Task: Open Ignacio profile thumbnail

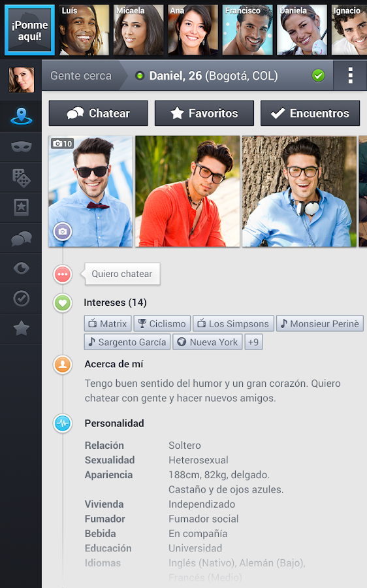Action: tap(349, 30)
